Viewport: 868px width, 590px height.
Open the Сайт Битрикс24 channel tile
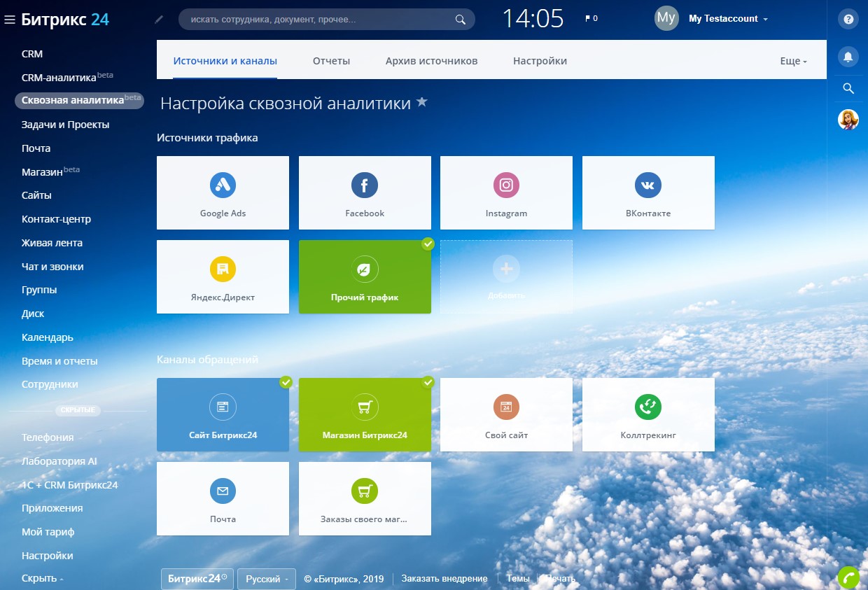click(x=223, y=414)
